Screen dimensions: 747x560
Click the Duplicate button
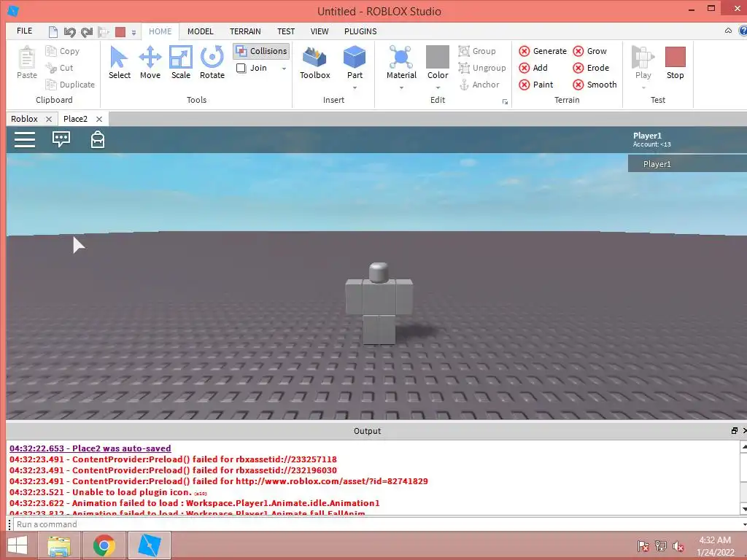pos(70,85)
